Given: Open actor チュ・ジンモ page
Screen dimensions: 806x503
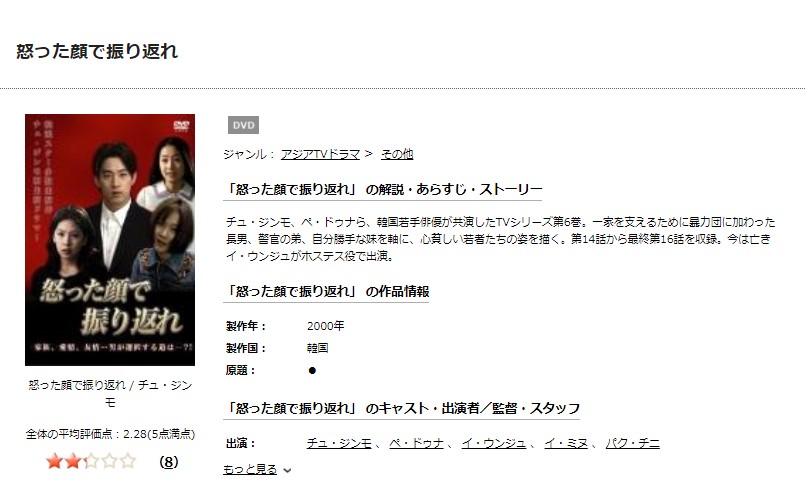Looking at the screenshot, I should pos(339,443).
